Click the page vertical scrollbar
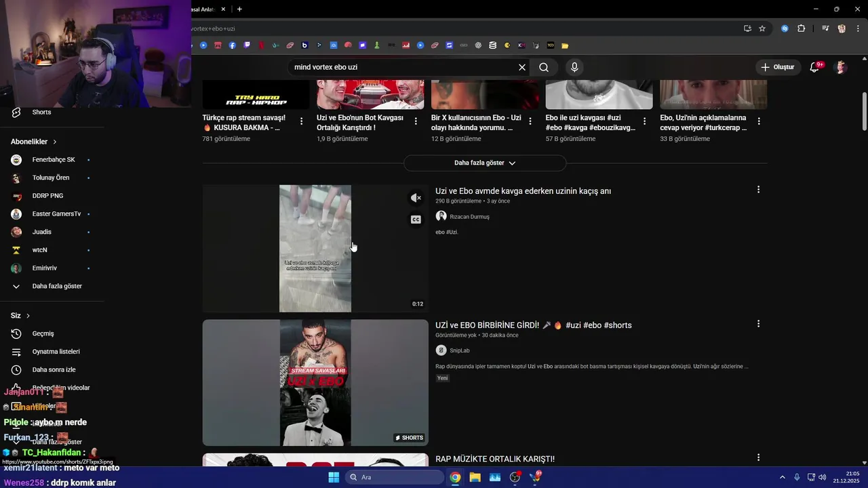 click(864, 112)
